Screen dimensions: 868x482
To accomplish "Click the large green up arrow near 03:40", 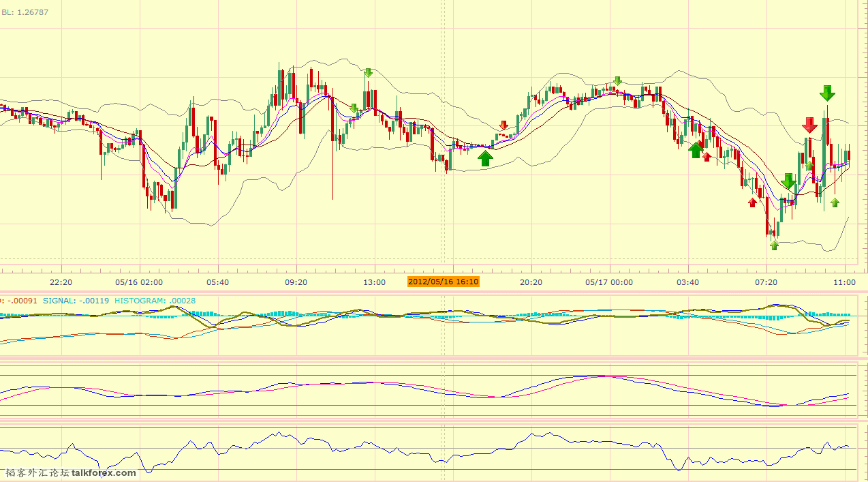I will pyautogui.click(x=696, y=150).
